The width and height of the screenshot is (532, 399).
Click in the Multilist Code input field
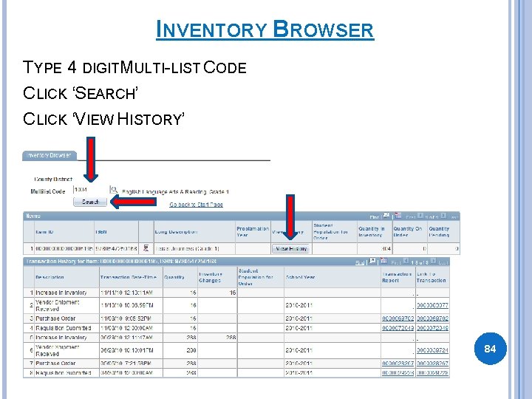90,190
